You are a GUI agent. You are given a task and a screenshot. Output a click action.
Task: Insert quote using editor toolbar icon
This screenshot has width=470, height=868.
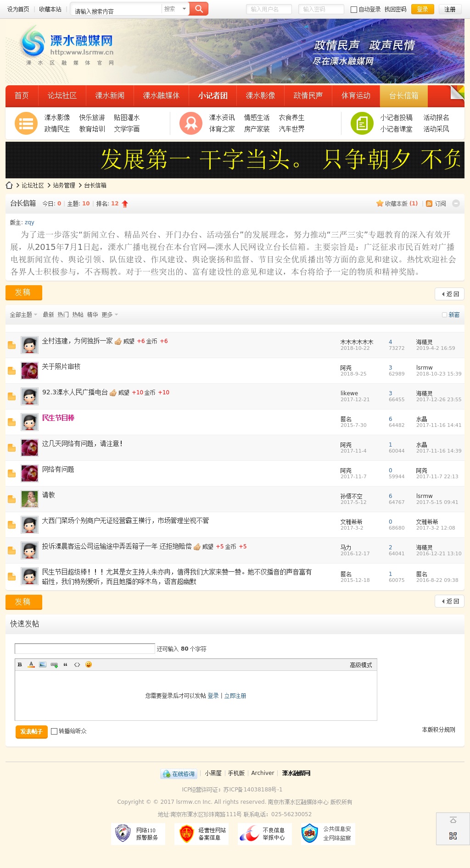tap(66, 664)
